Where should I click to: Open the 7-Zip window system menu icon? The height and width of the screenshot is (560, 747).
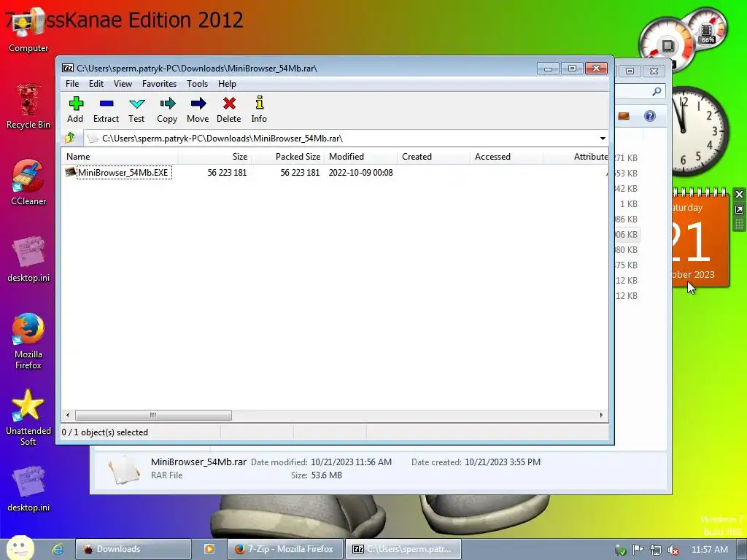coord(68,68)
